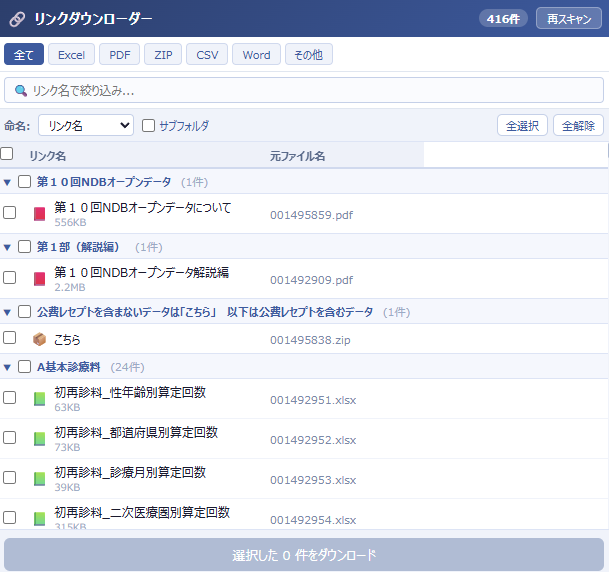Collapse the 第１部（解説編） group
This screenshot has height=572, width=609.
coord(7,247)
